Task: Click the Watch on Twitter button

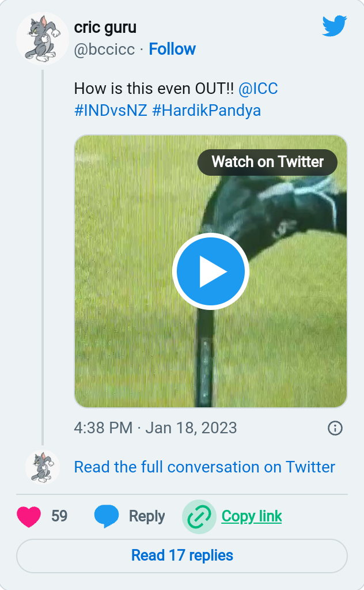Action: (x=267, y=162)
